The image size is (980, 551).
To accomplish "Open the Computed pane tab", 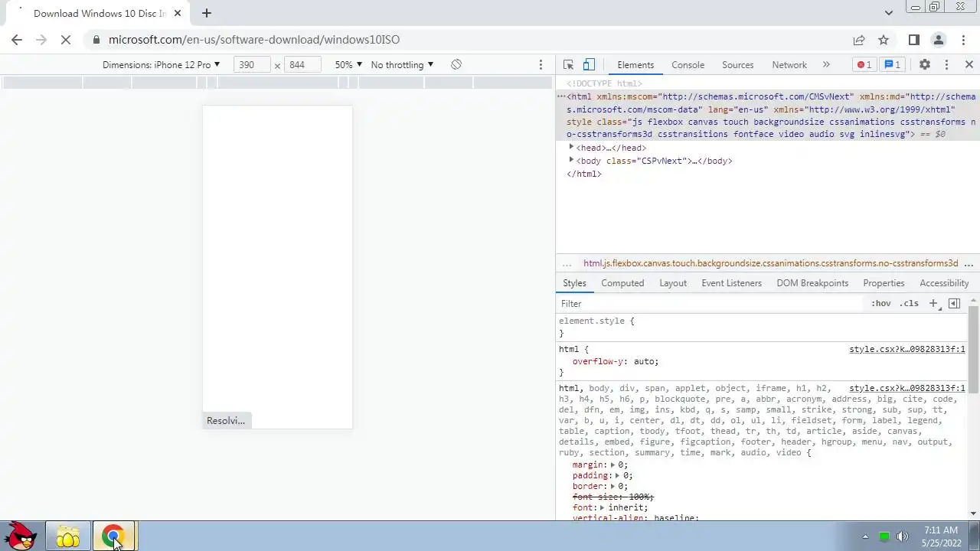I will coord(622,283).
